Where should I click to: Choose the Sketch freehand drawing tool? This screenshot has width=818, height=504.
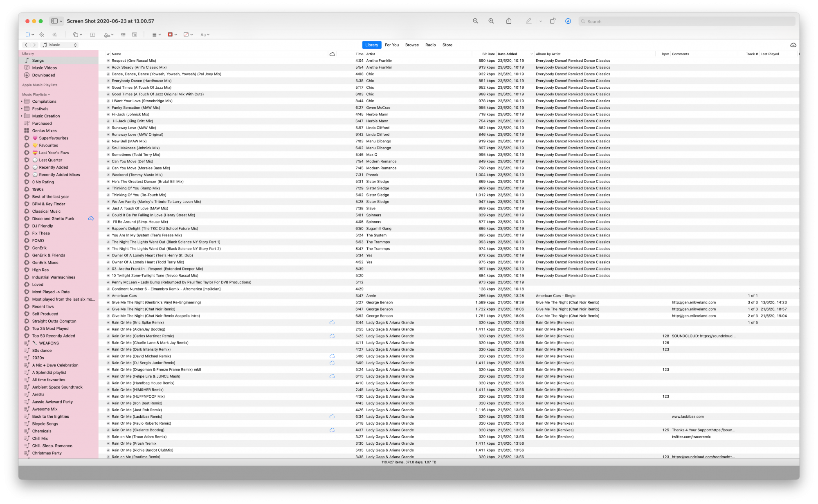click(x=54, y=35)
